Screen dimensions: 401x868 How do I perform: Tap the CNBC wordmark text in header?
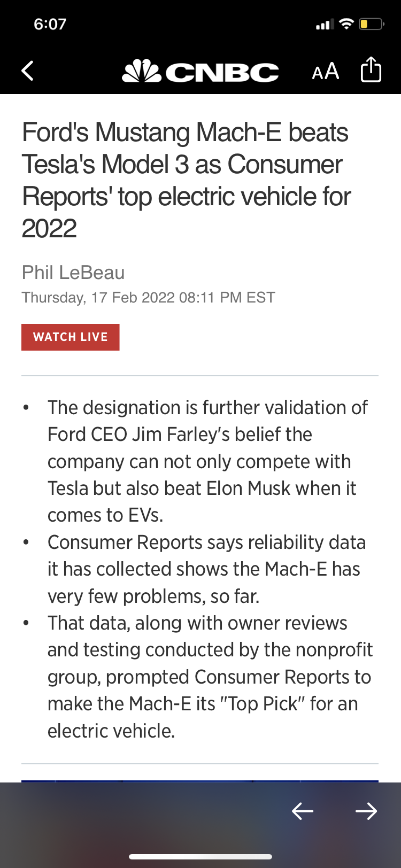tap(222, 73)
